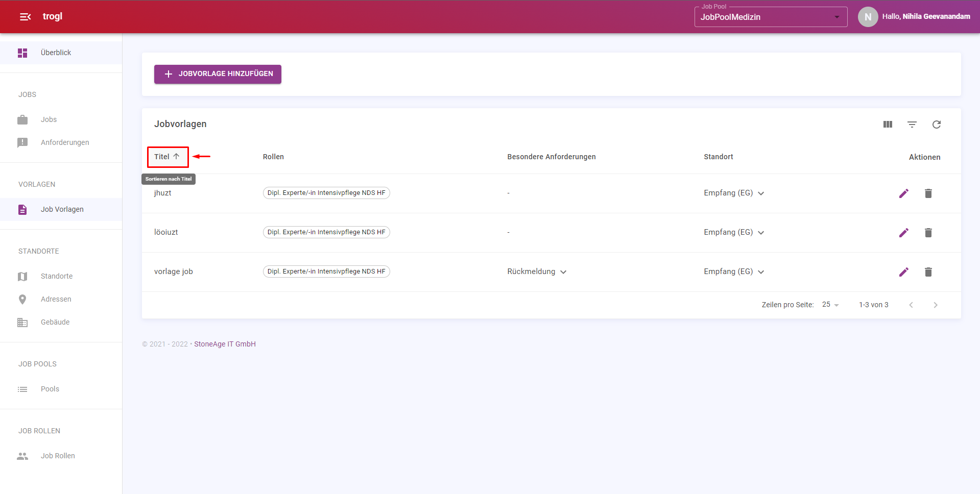
Task: Delete the löoiuzt template with trash icon
Action: pyautogui.click(x=928, y=233)
